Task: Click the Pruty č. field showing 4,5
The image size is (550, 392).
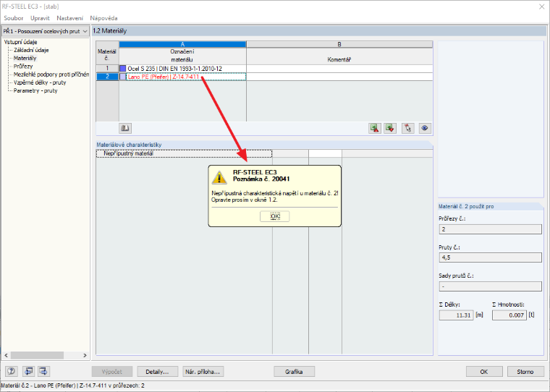Action: pos(491,257)
